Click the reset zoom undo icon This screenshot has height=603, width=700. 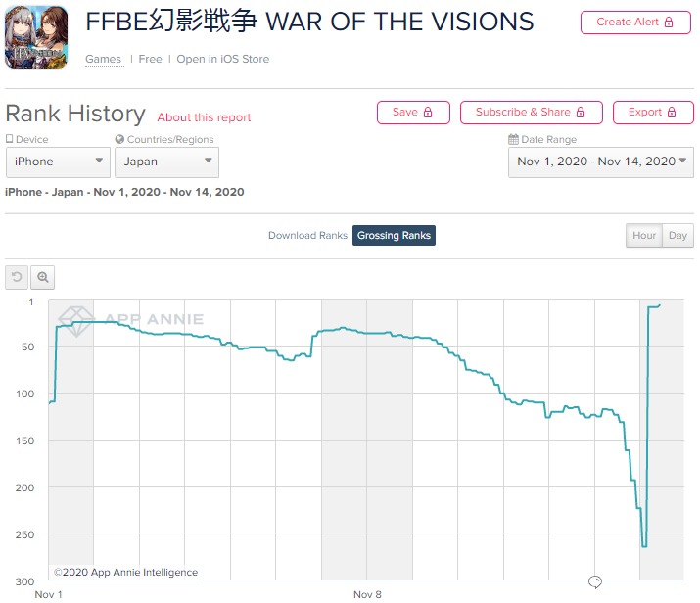point(17,277)
